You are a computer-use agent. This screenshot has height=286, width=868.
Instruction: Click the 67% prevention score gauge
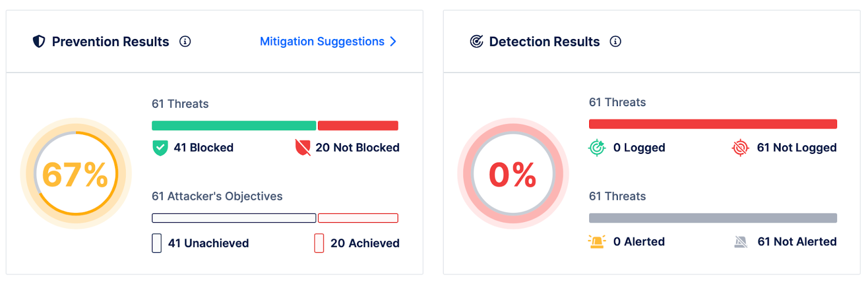click(x=76, y=174)
